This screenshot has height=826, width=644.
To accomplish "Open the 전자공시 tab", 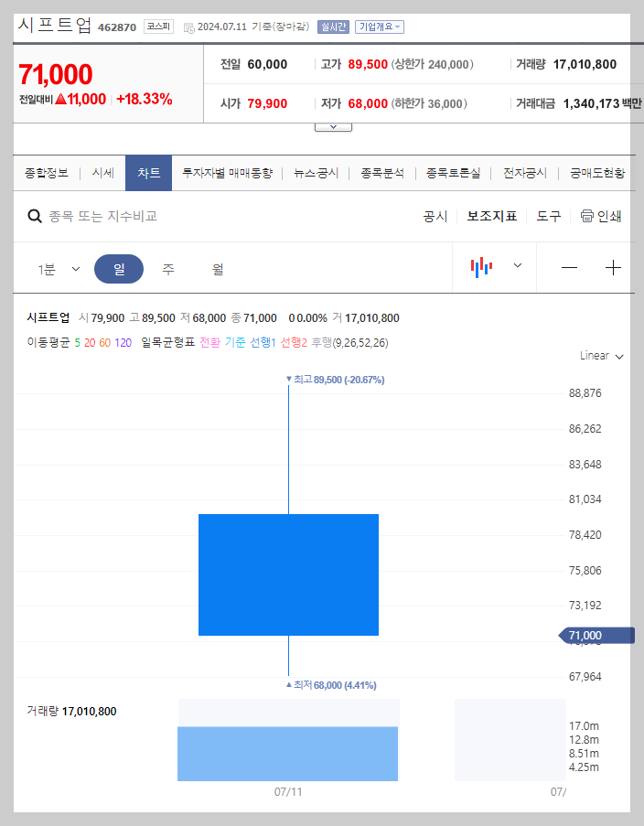I will (525, 173).
